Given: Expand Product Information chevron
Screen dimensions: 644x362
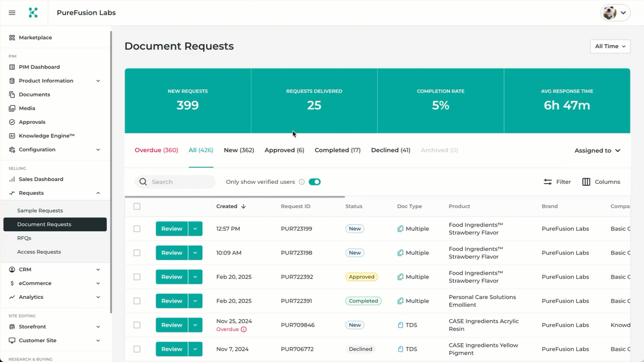Looking at the screenshot, I should (x=98, y=81).
